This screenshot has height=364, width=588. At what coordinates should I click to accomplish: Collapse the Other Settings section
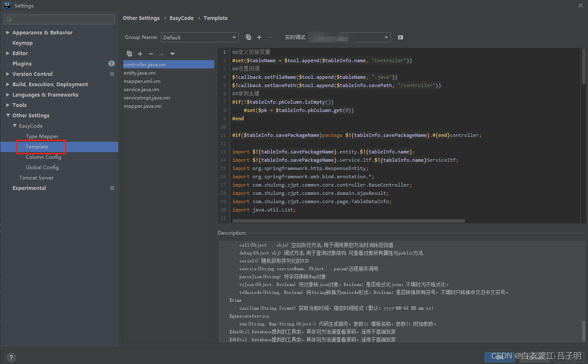(8, 115)
